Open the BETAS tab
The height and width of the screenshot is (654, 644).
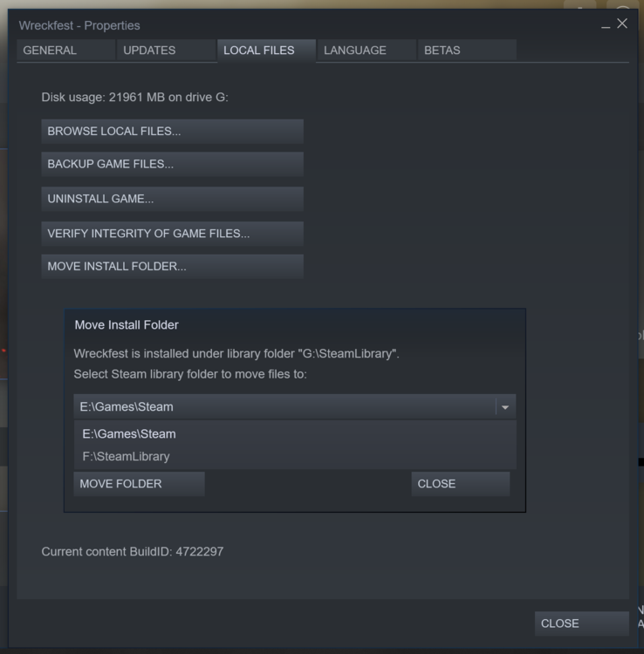coord(467,51)
